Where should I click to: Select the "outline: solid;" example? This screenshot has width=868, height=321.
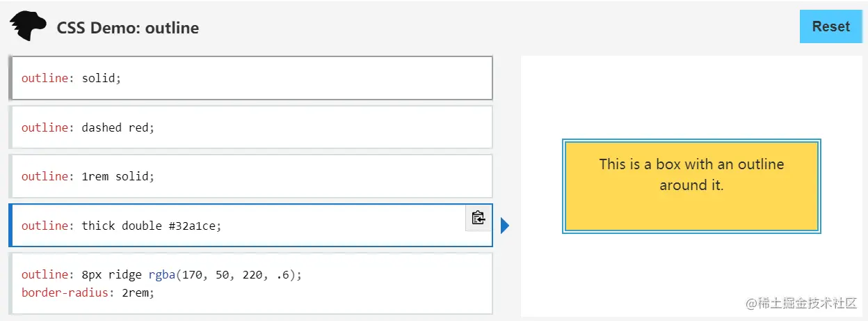pyautogui.click(x=250, y=78)
